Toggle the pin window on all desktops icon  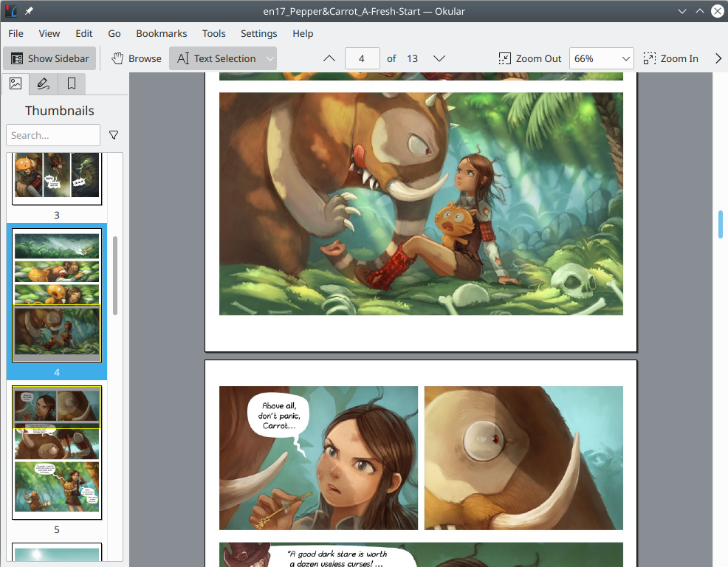click(29, 11)
